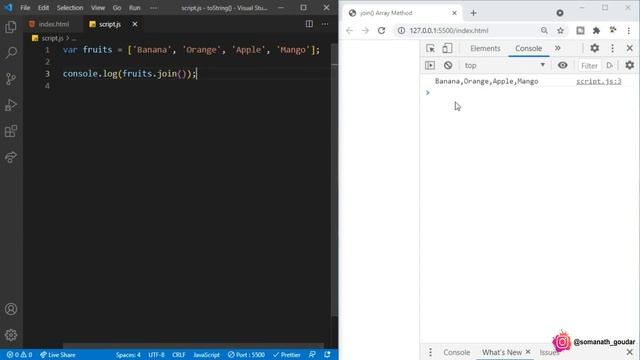Reload the Chrome page
The height and width of the screenshot is (360, 640).
coord(381,31)
